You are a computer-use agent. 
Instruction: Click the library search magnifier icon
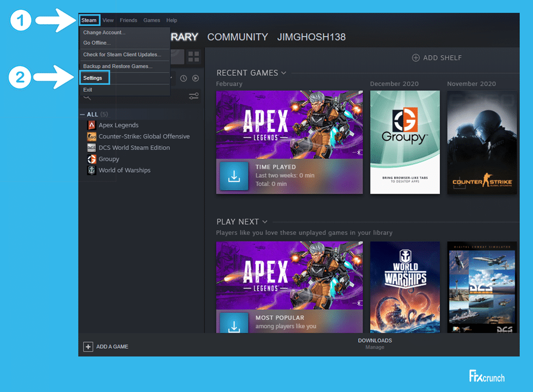pyautogui.click(x=87, y=98)
